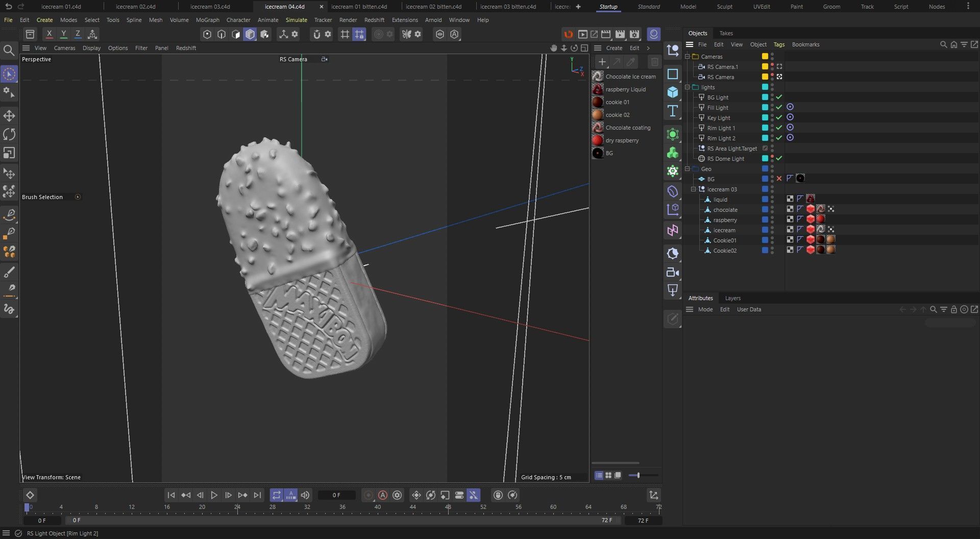Toggle Autokeying button in timeline
Screen dimensions: 980x539
383,495
